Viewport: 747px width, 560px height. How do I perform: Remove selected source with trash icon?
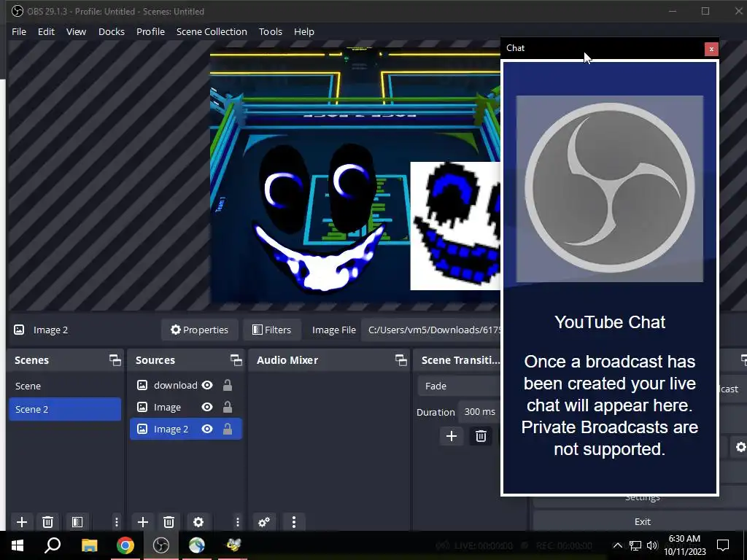pyautogui.click(x=169, y=522)
